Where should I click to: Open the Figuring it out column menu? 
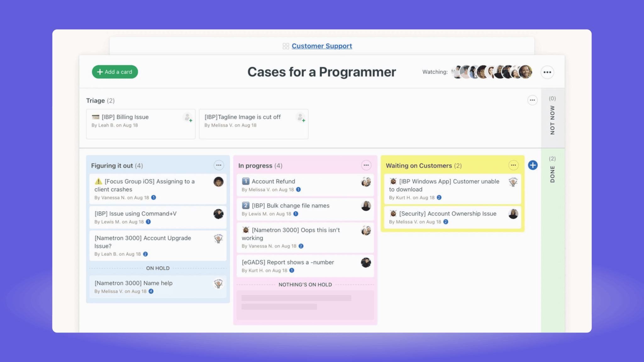(219, 165)
